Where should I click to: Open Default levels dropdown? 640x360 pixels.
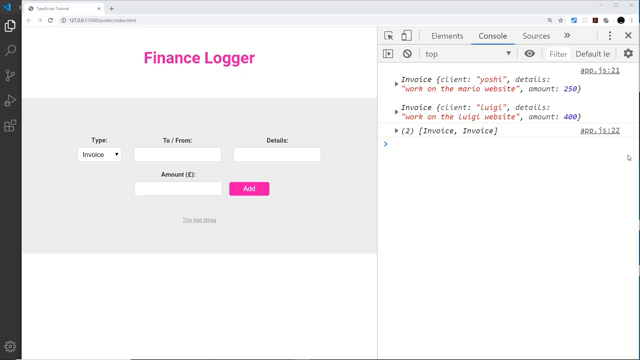593,54
